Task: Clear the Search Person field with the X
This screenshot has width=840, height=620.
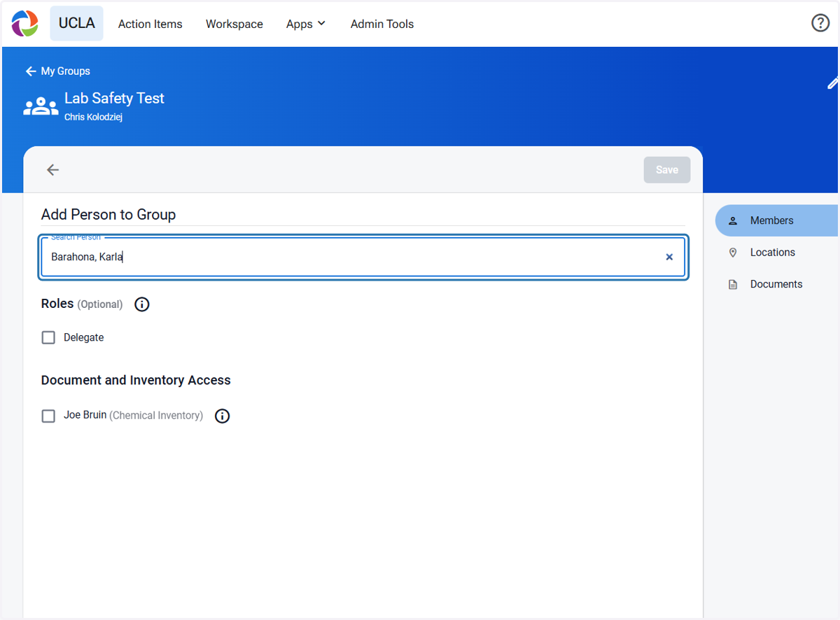Action: (x=669, y=257)
